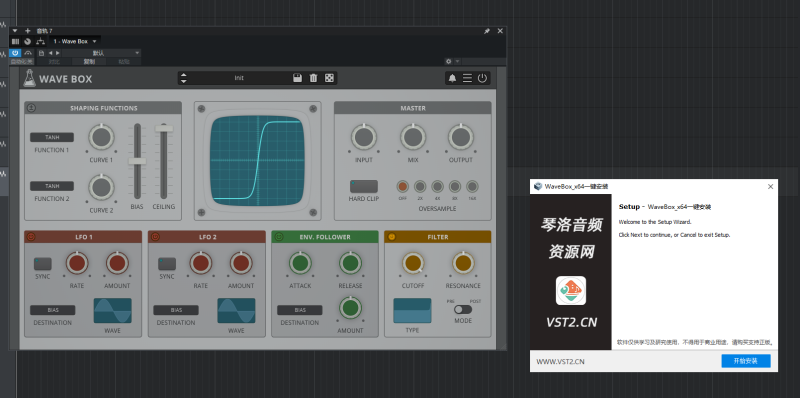Screen dimensions: 800x398
Task: Open the host preset name dropdown
Action: coord(101,53)
